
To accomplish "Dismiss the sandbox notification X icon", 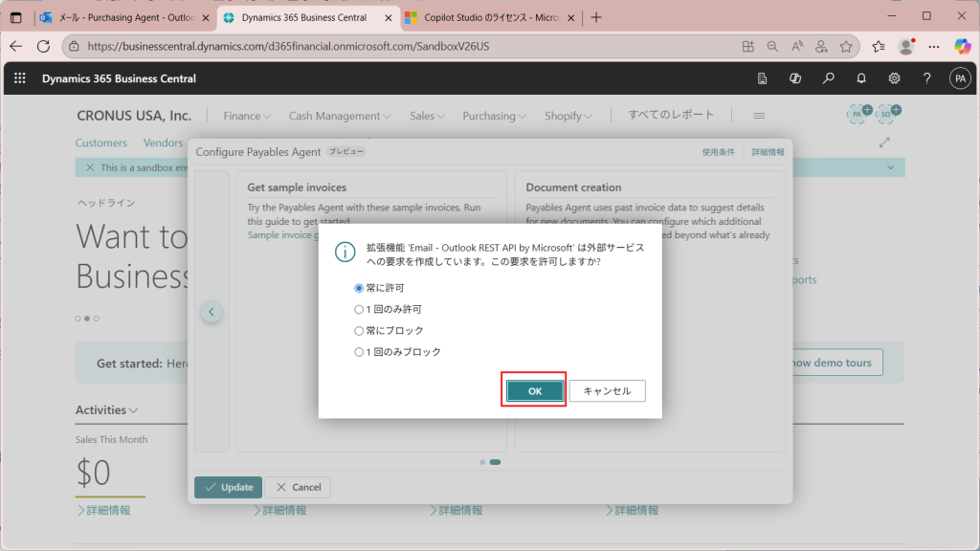I will 90,167.
